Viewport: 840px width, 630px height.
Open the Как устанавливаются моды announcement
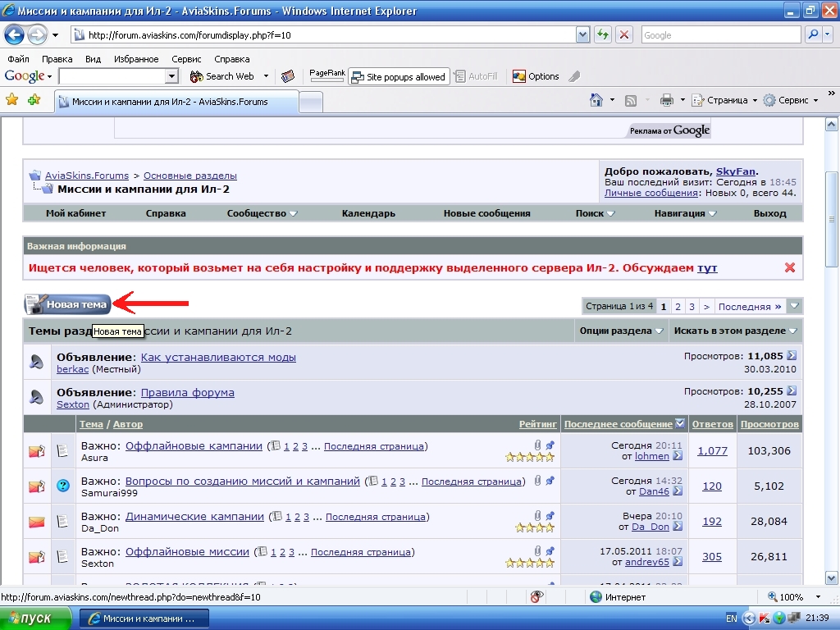[x=218, y=358]
